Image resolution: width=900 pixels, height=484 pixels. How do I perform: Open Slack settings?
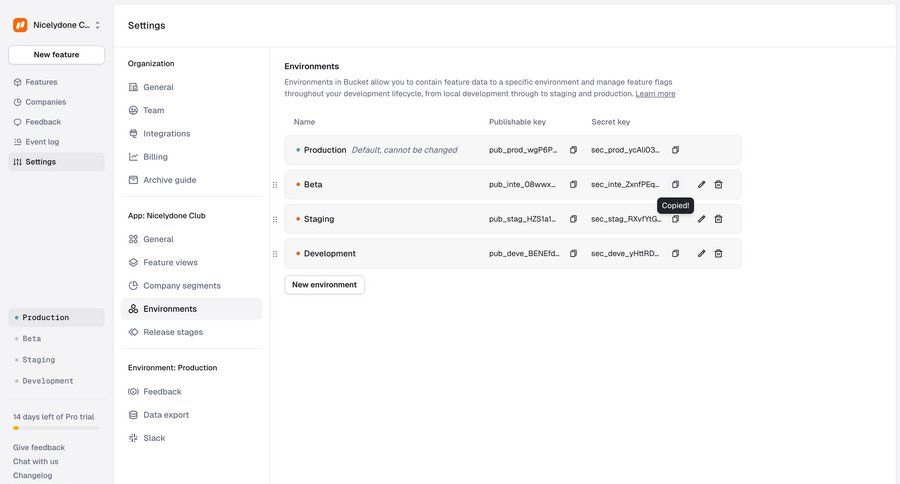click(x=192, y=438)
